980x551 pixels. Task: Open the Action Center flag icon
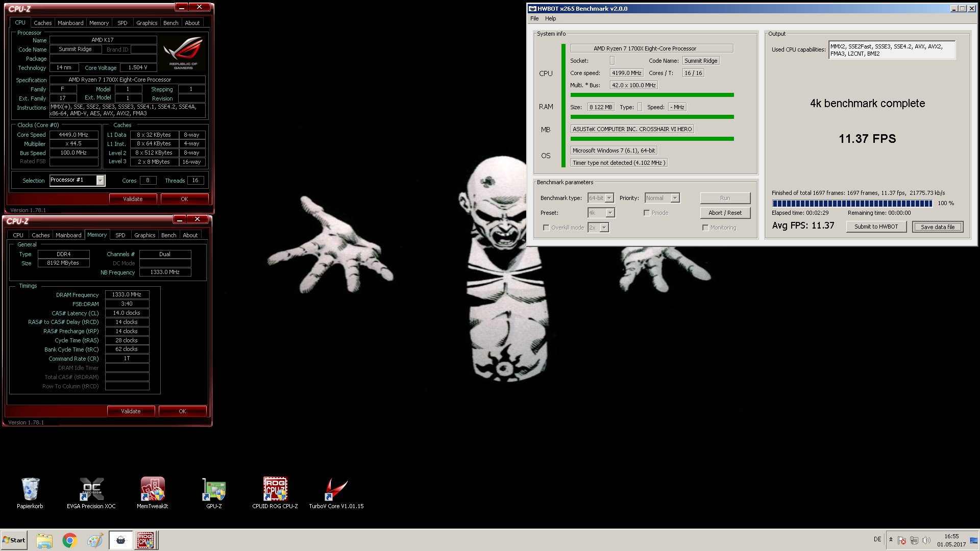902,540
